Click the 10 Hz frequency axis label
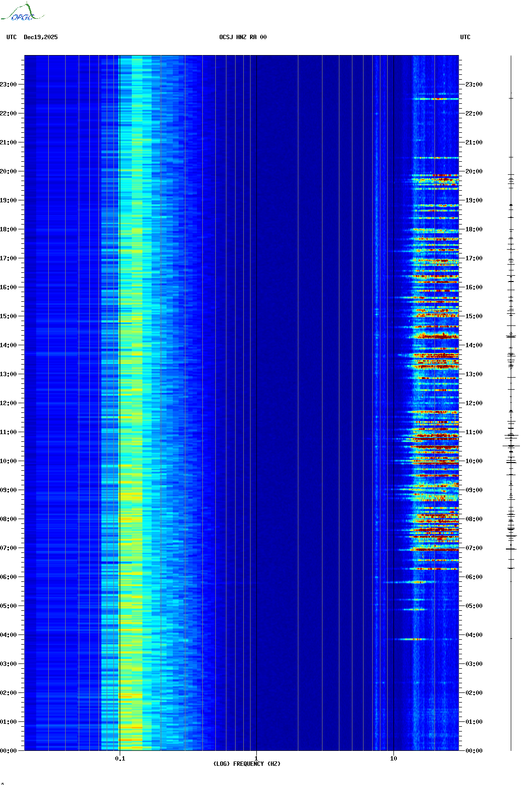Viewport: 532px width, 789px height. 393,758
